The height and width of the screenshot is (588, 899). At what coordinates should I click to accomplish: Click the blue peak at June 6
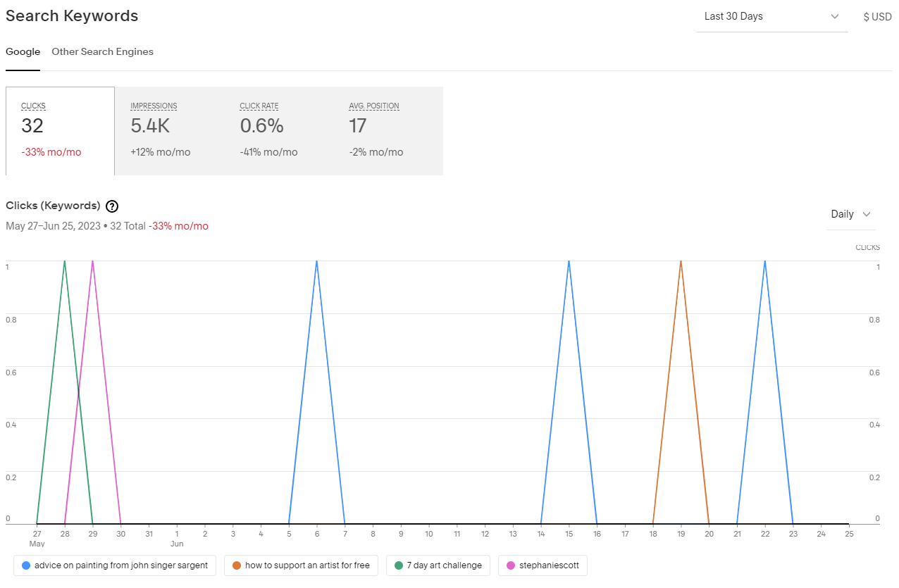(316, 261)
